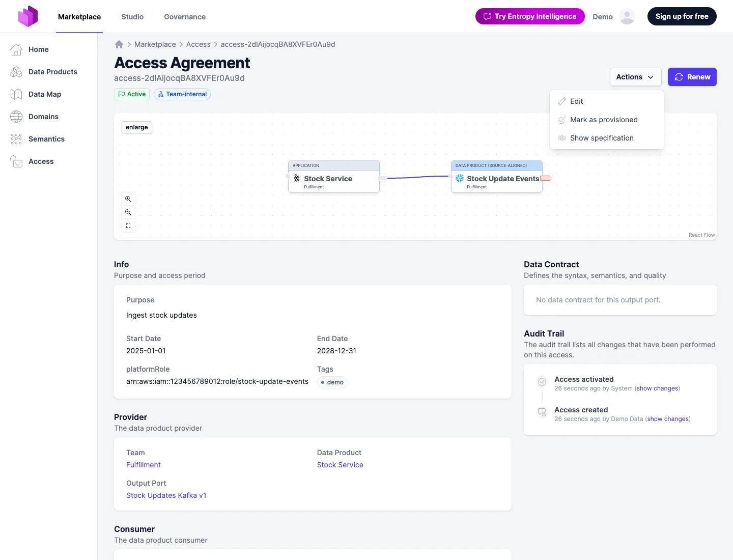Image resolution: width=733 pixels, height=560 pixels.
Task: Open the Actions dropdown
Action: pyautogui.click(x=636, y=77)
